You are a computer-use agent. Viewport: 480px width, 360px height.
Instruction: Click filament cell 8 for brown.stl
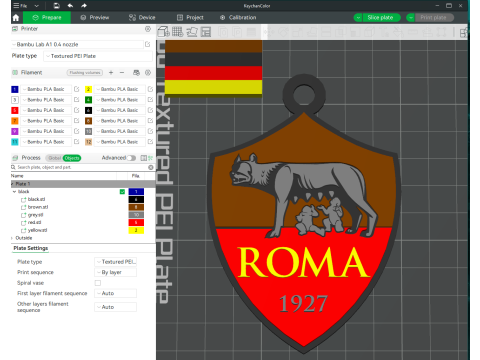136,207
